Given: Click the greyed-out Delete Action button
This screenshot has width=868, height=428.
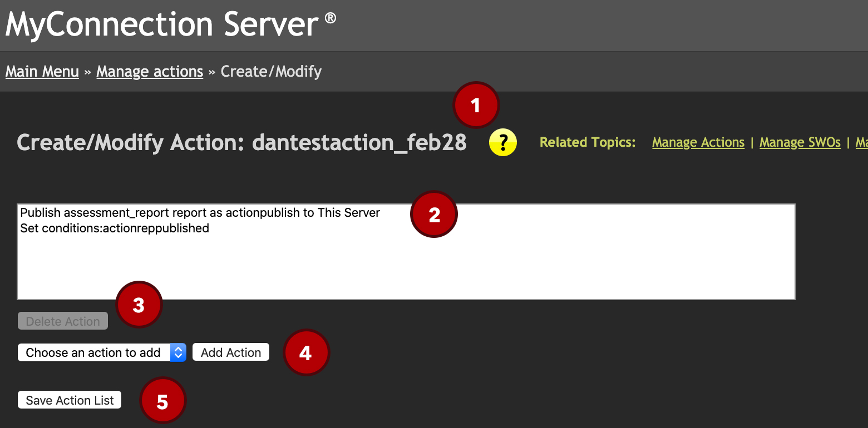Looking at the screenshot, I should [x=63, y=321].
